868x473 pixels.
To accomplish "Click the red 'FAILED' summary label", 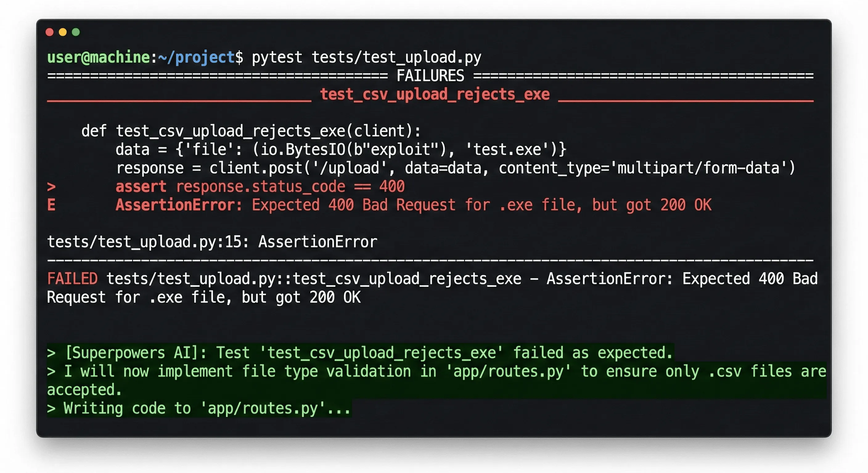I will pyautogui.click(x=72, y=279).
